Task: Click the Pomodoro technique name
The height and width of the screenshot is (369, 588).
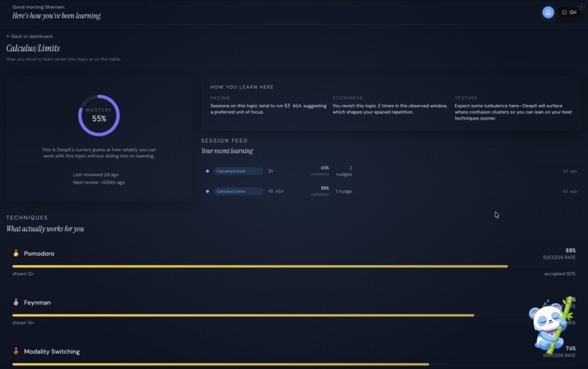Action: tap(39, 254)
